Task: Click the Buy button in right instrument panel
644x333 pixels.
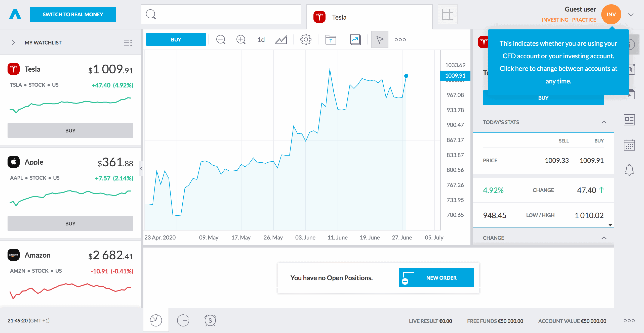Action: 543,98
